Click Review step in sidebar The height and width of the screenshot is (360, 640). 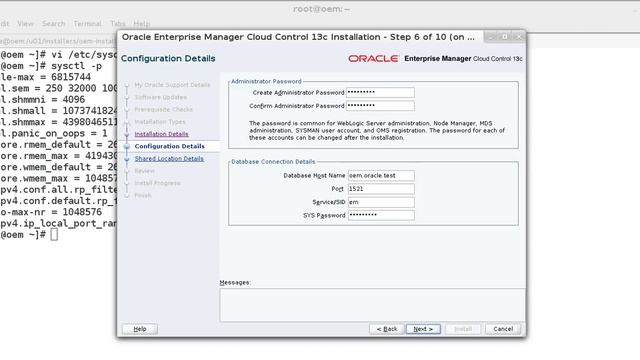[x=144, y=171]
